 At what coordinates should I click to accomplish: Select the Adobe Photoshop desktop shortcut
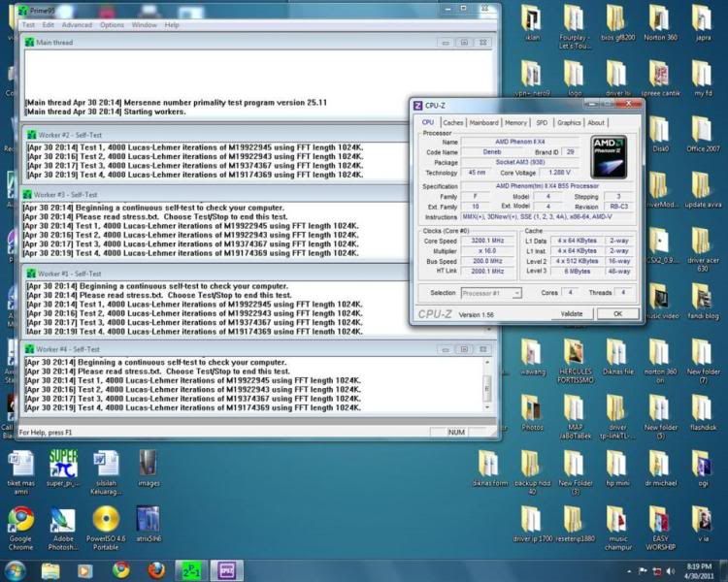(63, 528)
